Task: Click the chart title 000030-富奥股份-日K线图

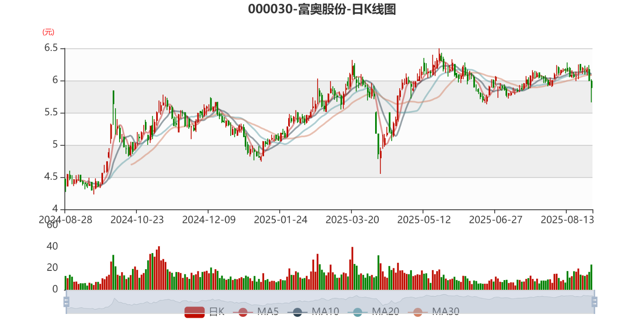Action: tap(322, 9)
